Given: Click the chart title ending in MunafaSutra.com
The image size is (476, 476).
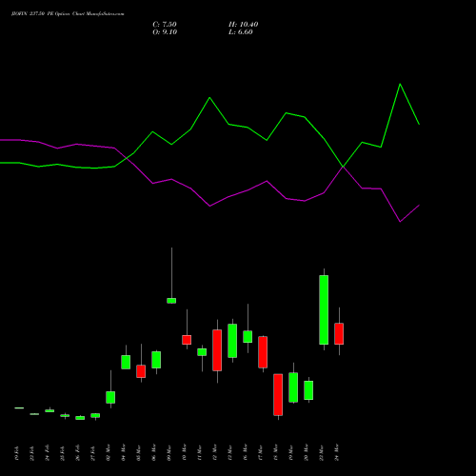Looking at the screenshot, I should click(68, 14).
